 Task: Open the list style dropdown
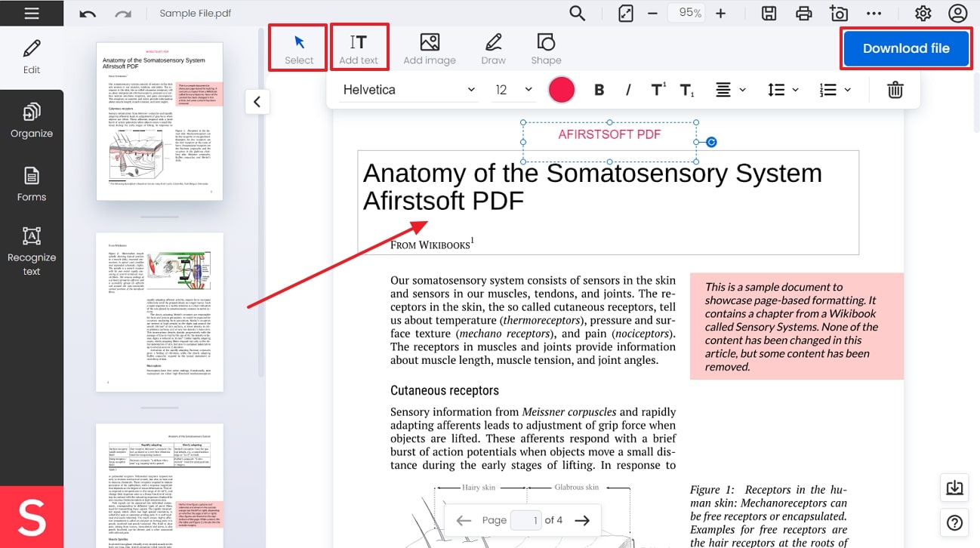pos(835,90)
